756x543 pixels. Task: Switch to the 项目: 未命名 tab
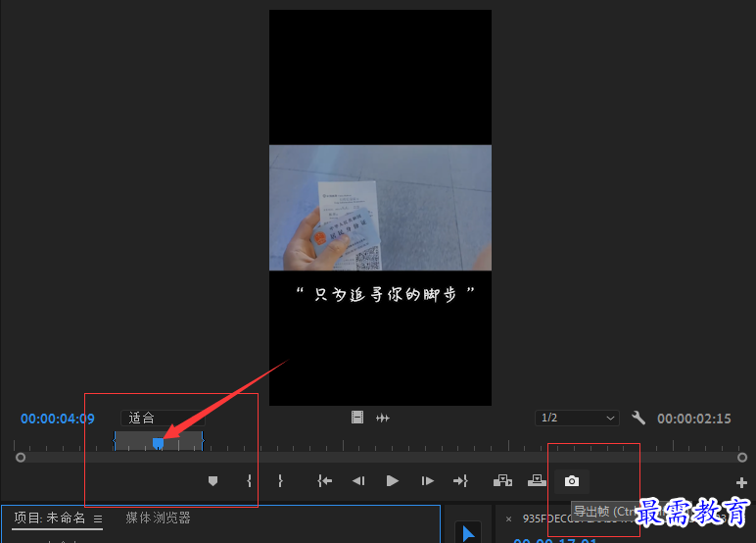pyautogui.click(x=50, y=518)
